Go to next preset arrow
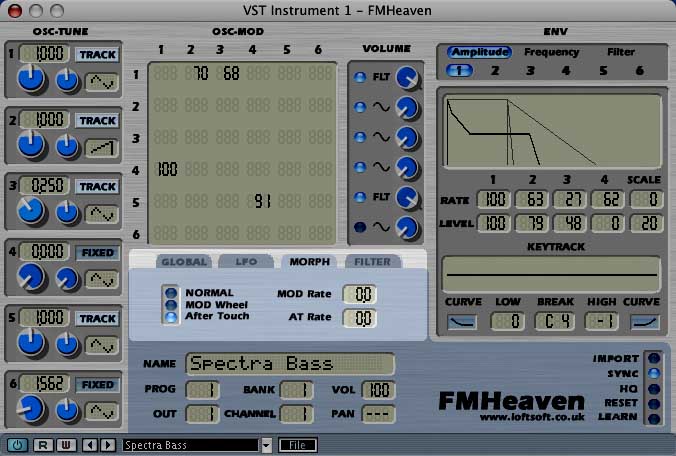Viewport: 676px width, 456px height. (x=108, y=445)
